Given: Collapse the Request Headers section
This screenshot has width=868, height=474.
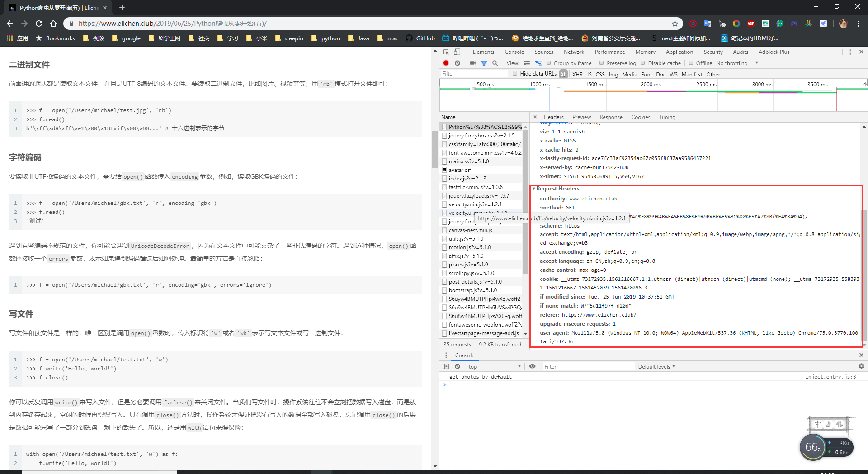Looking at the screenshot, I should (534, 189).
